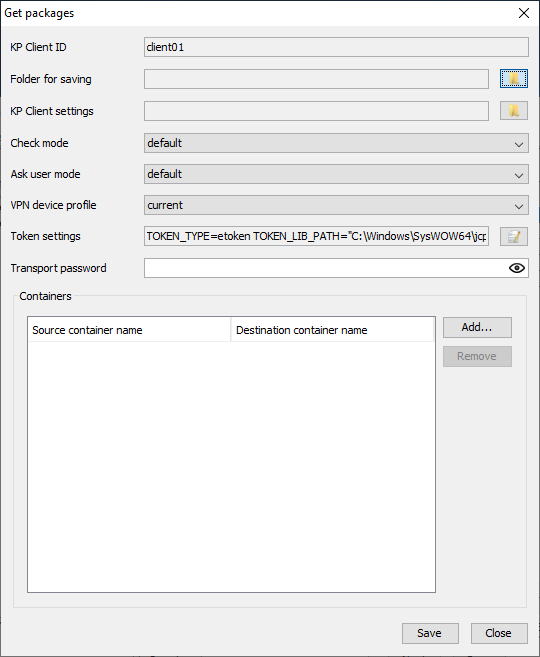Close the Get packages dialog window
The height and width of the screenshot is (657, 540).
pos(524,13)
